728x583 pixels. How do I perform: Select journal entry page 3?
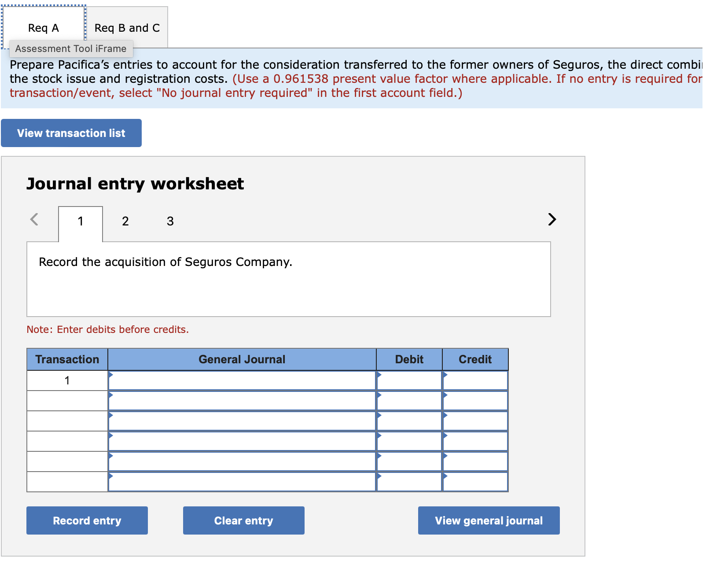[x=169, y=221]
